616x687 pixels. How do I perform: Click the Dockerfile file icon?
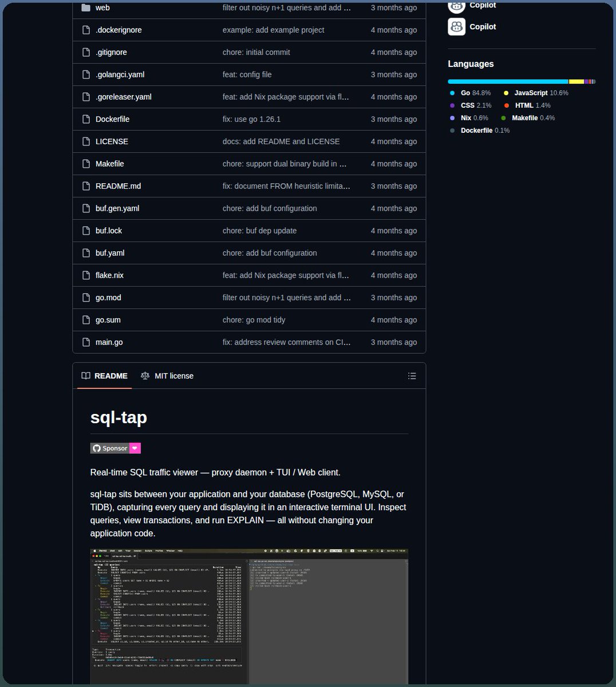click(x=86, y=119)
